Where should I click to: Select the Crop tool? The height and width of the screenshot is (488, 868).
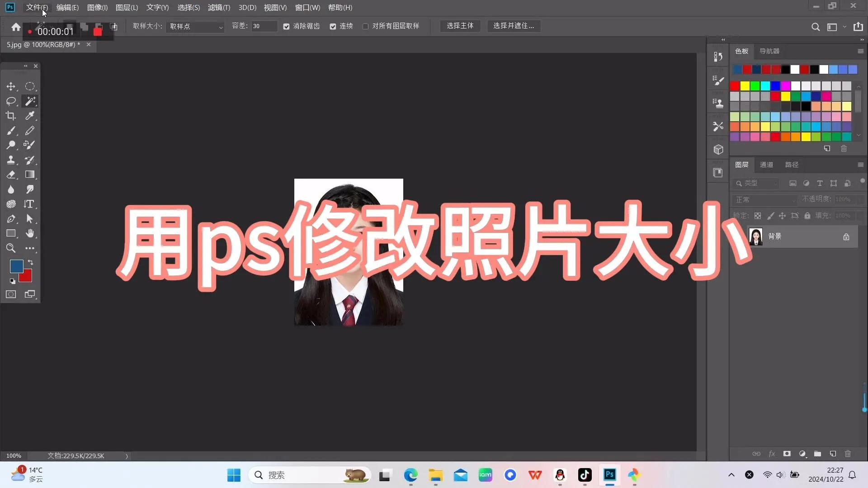coord(11,116)
